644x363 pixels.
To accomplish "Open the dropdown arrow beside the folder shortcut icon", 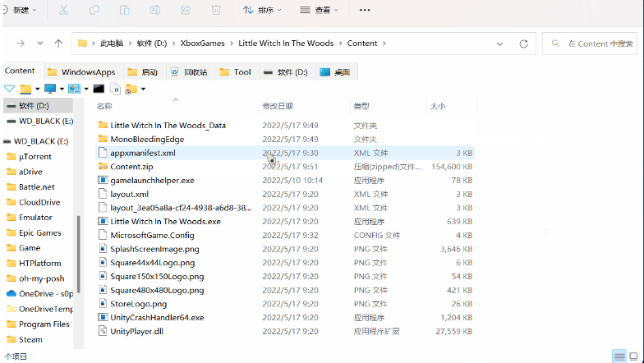I will 143,89.
